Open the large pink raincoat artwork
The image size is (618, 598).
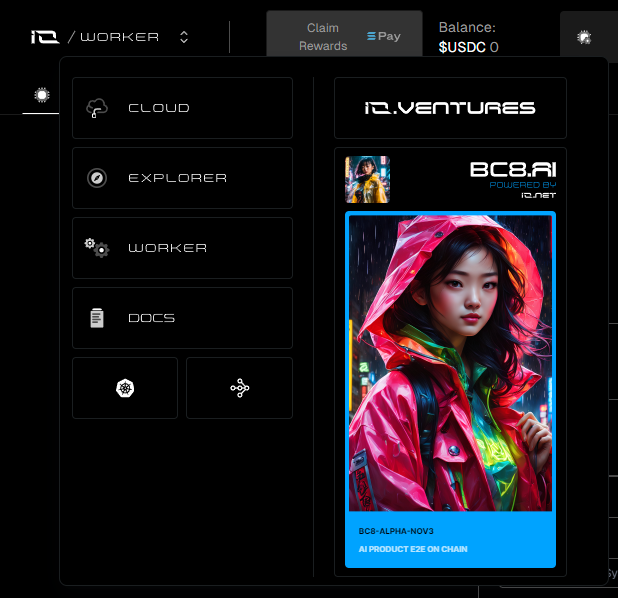(450, 363)
